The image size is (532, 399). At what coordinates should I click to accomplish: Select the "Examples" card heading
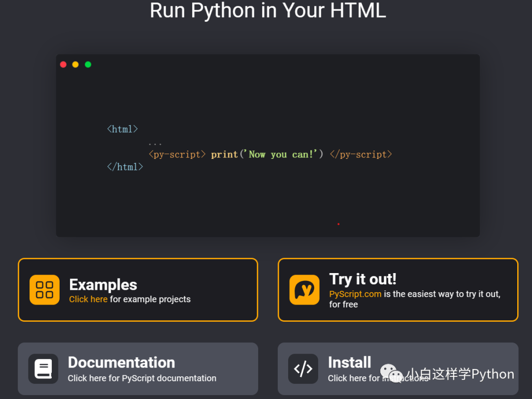[103, 285]
